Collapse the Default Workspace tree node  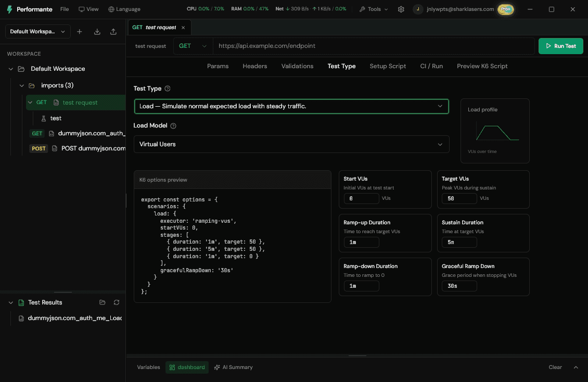tap(10, 69)
